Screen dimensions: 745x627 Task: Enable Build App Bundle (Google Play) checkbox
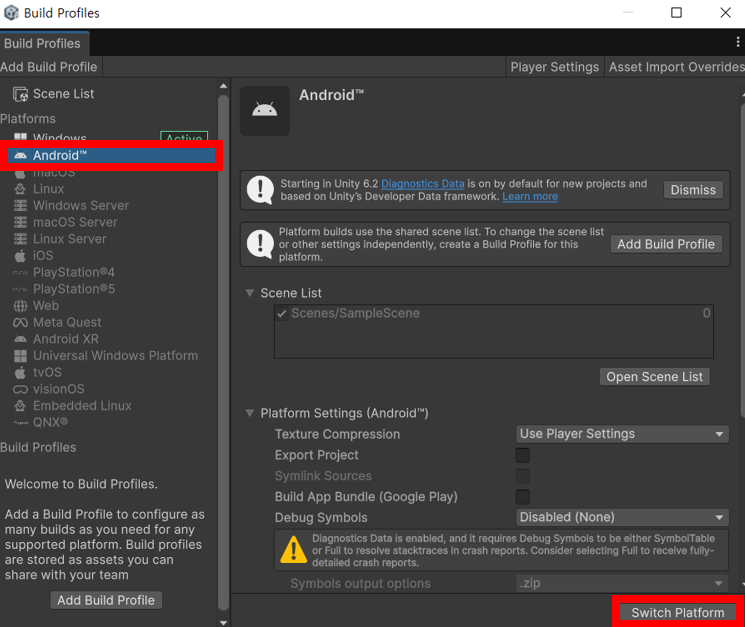click(x=523, y=497)
